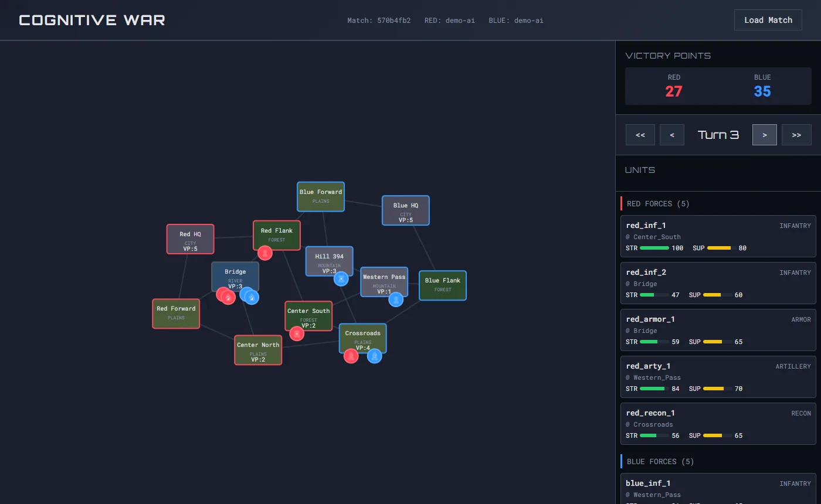The height and width of the screenshot is (504, 821).
Task: Click the "RED: demo-ai" player label
Action: (x=450, y=21)
